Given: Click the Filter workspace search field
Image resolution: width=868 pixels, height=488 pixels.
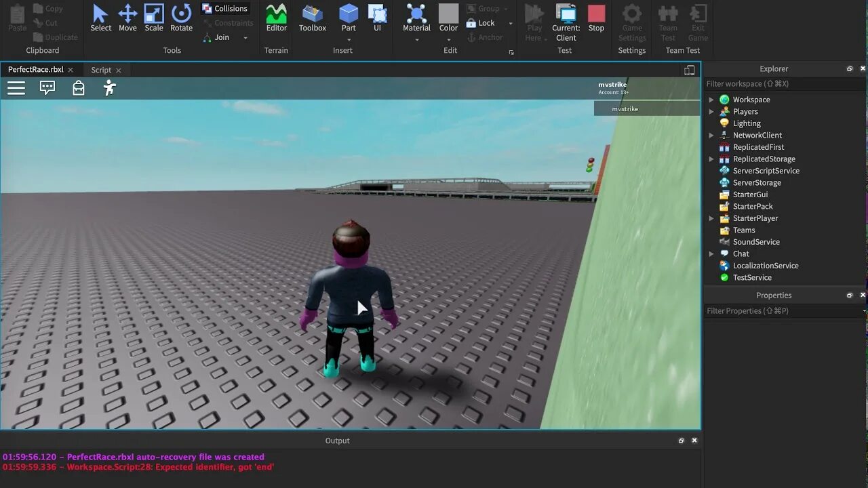Looking at the screenshot, I should pyautogui.click(x=785, y=84).
